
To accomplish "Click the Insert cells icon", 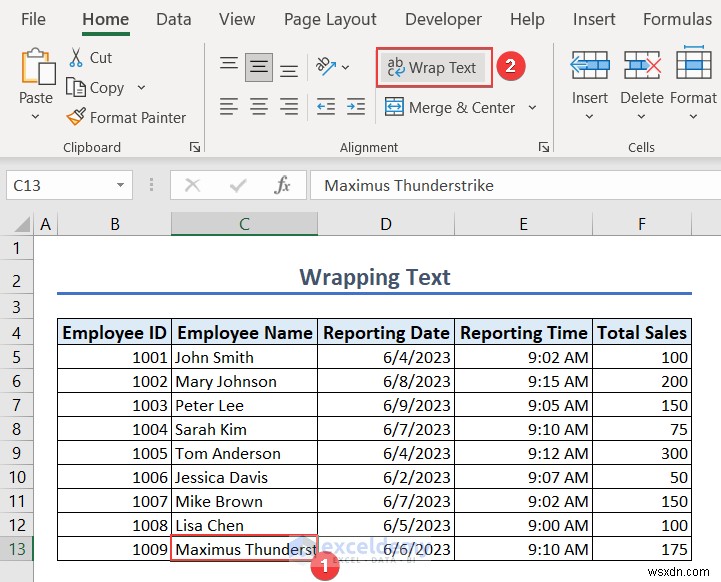I will point(589,65).
